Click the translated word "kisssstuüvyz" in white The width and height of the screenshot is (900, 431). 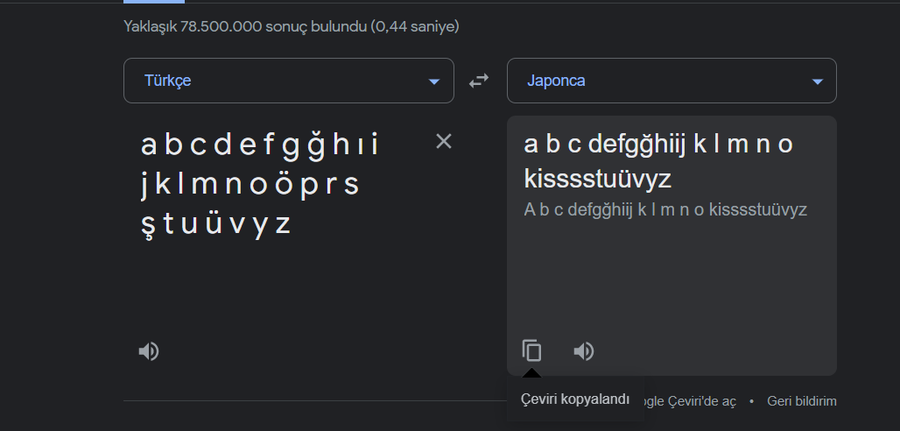pos(597,180)
